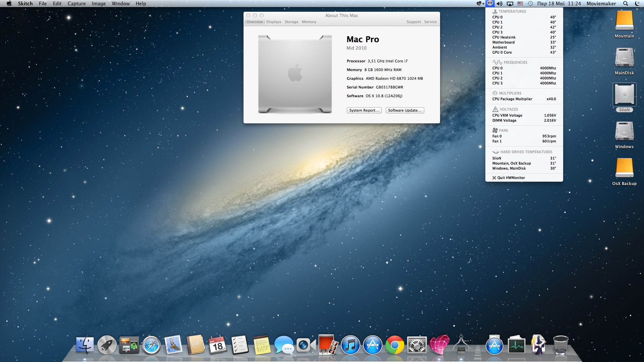Open Trash in the Dock
This screenshot has height=362, width=644.
tap(560, 345)
